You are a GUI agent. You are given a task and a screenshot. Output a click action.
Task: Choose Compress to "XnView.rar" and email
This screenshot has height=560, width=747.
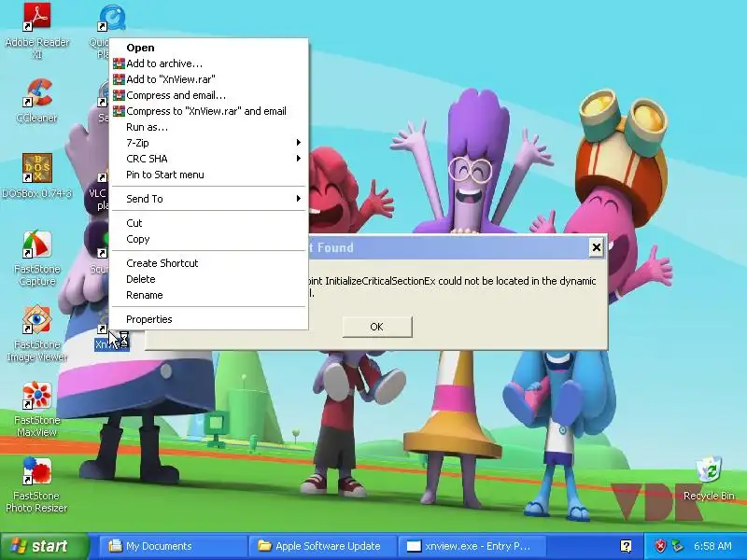point(208,111)
